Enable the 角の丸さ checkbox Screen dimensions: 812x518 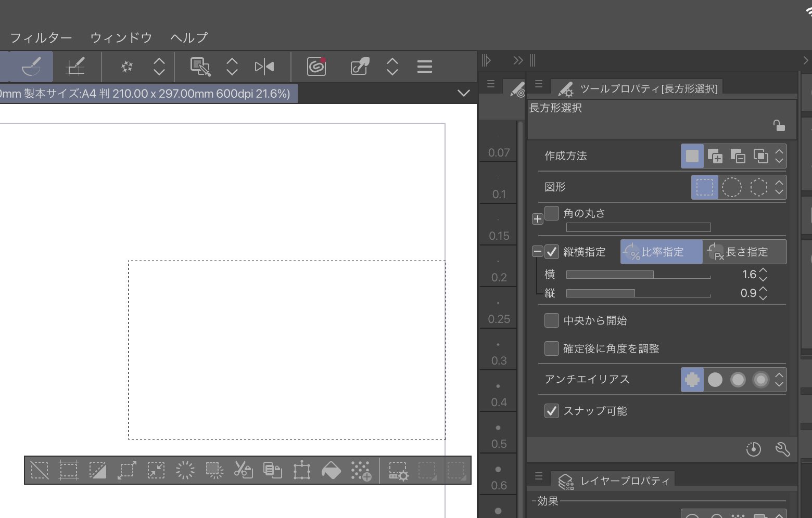(551, 213)
